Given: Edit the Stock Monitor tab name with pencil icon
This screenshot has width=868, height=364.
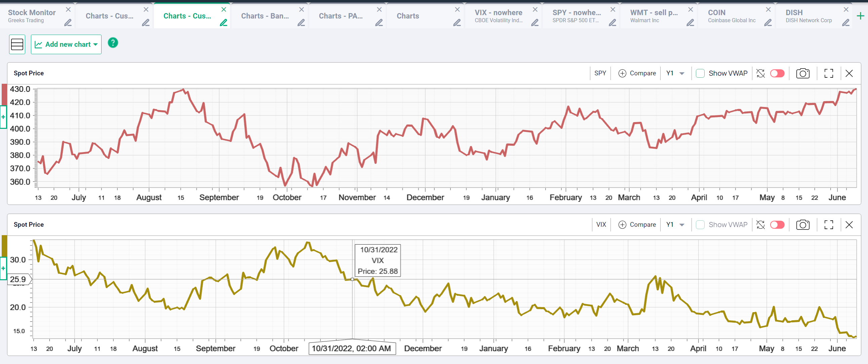Looking at the screenshot, I should [68, 23].
